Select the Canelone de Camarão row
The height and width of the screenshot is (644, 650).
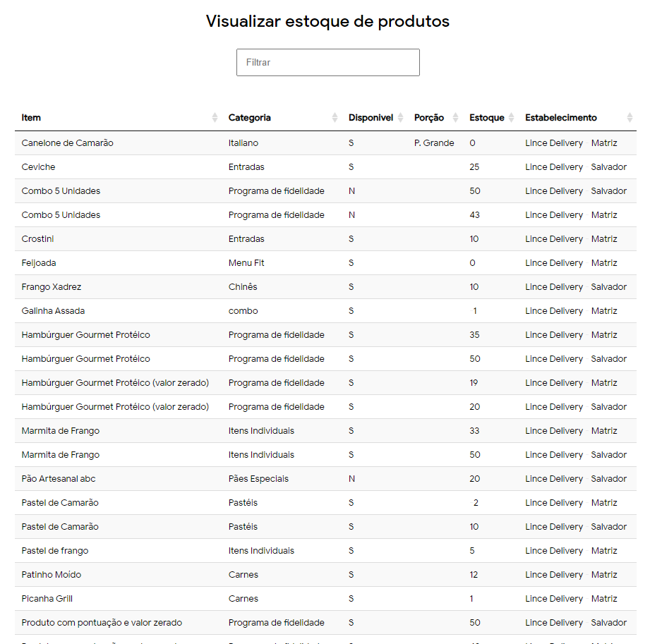tap(67, 143)
